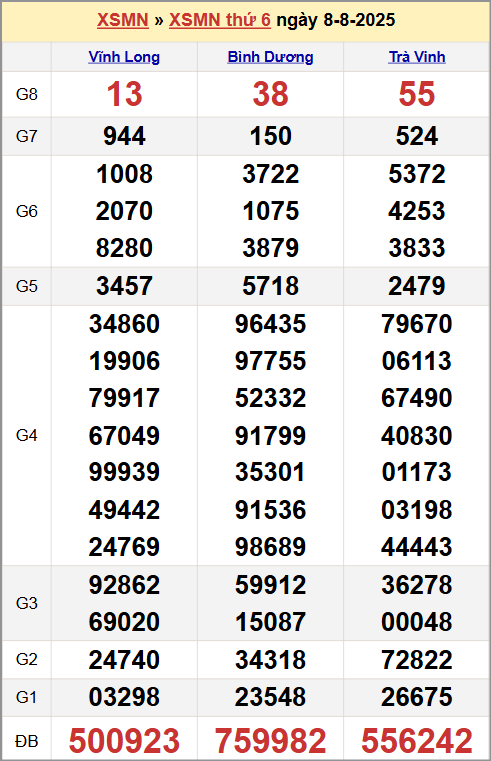491x761 pixels.
Task: Click the G7 row label
Action: [27, 136]
